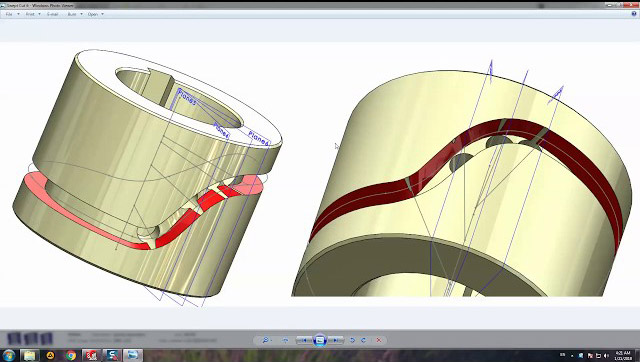Expand the Open dropdown menu
The image size is (640, 362).
point(96,14)
